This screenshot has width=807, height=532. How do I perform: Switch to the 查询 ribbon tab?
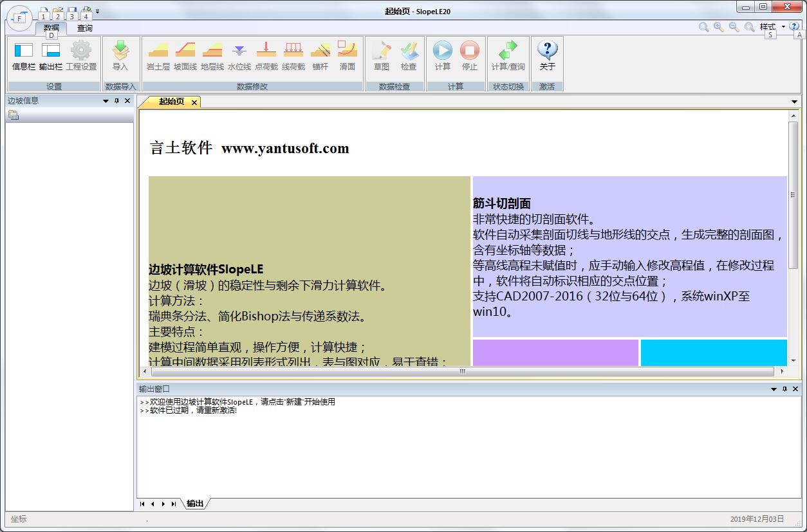(84, 28)
